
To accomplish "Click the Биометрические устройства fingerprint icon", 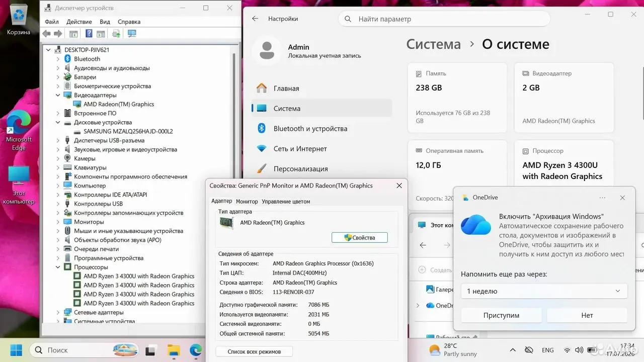I will (67, 86).
